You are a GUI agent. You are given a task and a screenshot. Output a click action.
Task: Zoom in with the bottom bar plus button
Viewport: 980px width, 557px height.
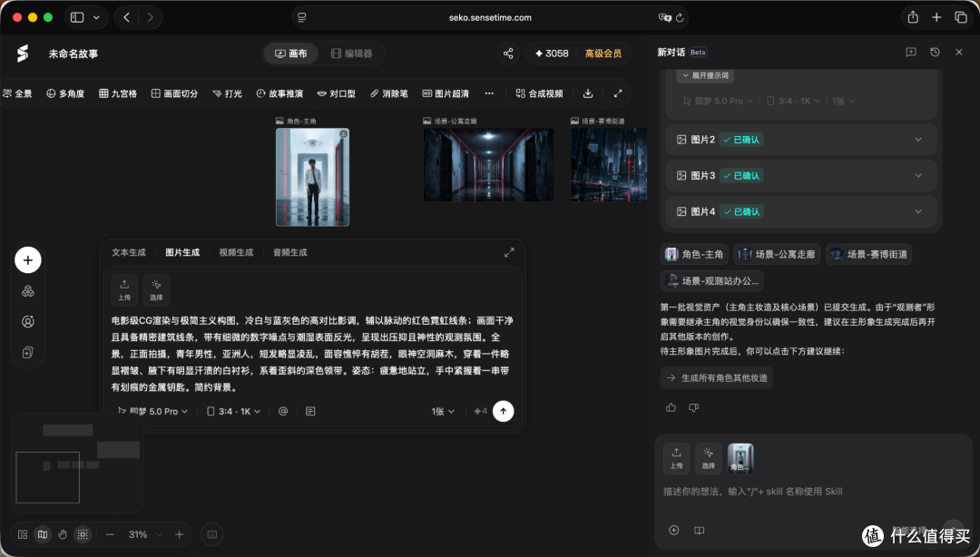coord(180,534)
